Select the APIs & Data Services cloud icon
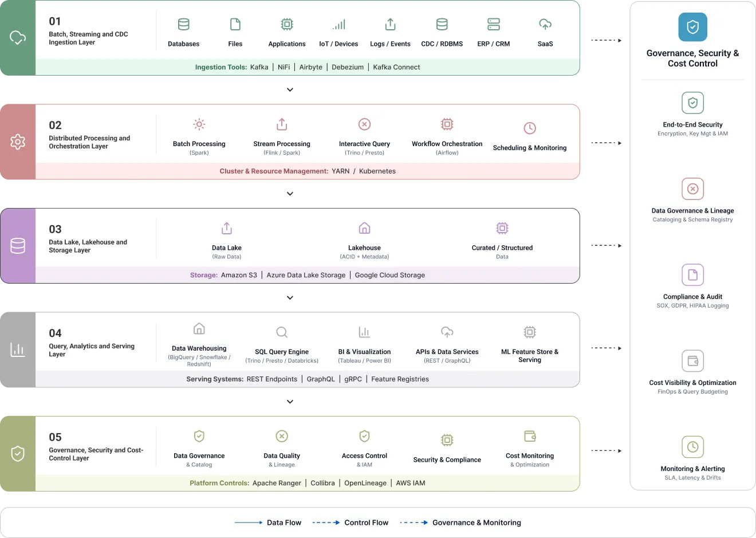Image resolution: width=756 pixels, height=538 pixels. coord(447,332)
